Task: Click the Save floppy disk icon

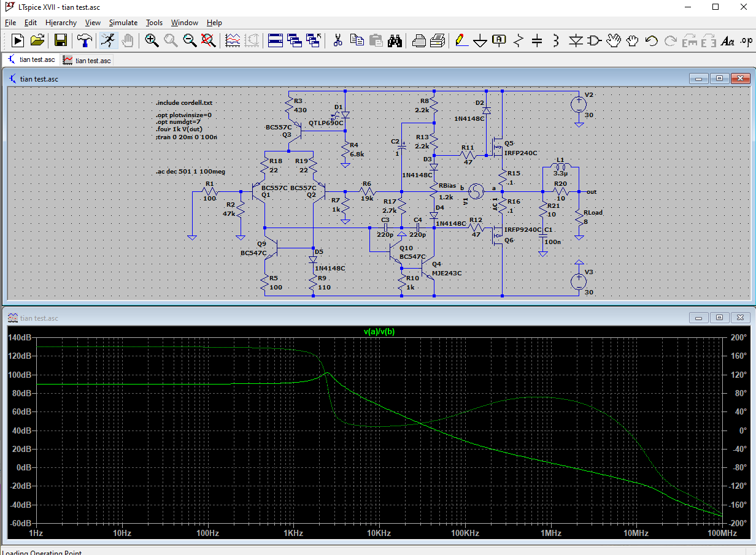Action: click(61, 40)
